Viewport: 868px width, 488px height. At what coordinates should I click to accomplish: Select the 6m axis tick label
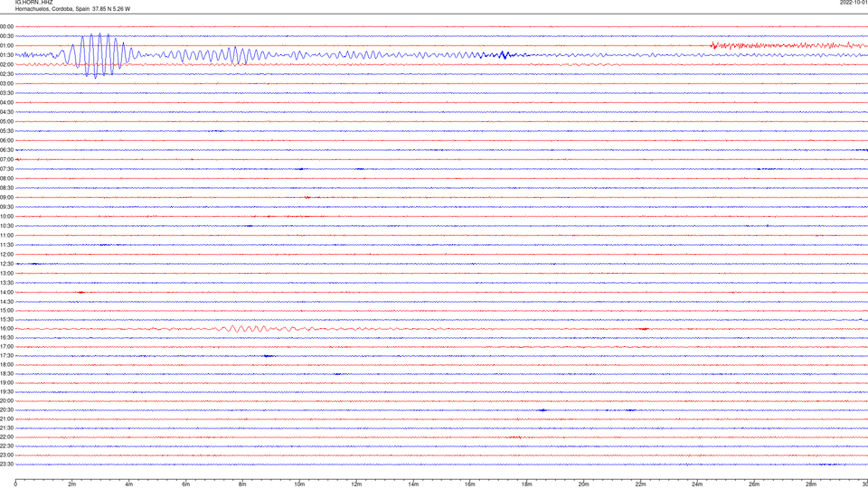pos(186,484)
